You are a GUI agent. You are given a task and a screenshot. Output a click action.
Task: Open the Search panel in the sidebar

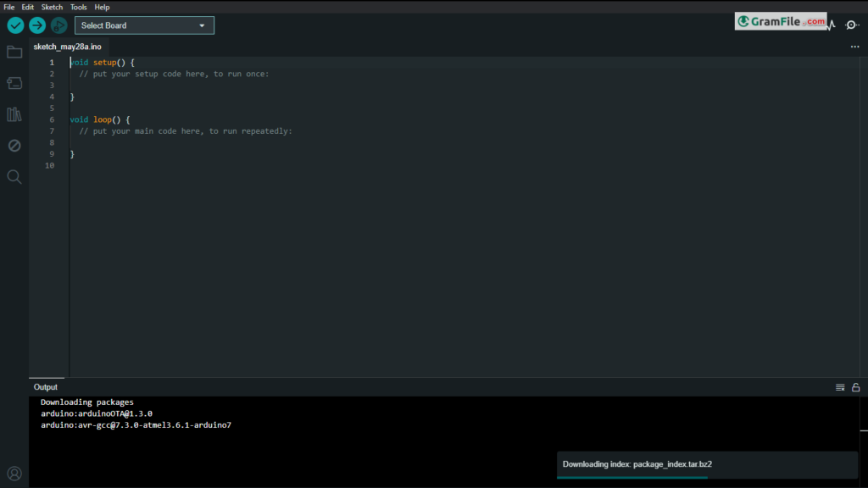coord(14,177)
